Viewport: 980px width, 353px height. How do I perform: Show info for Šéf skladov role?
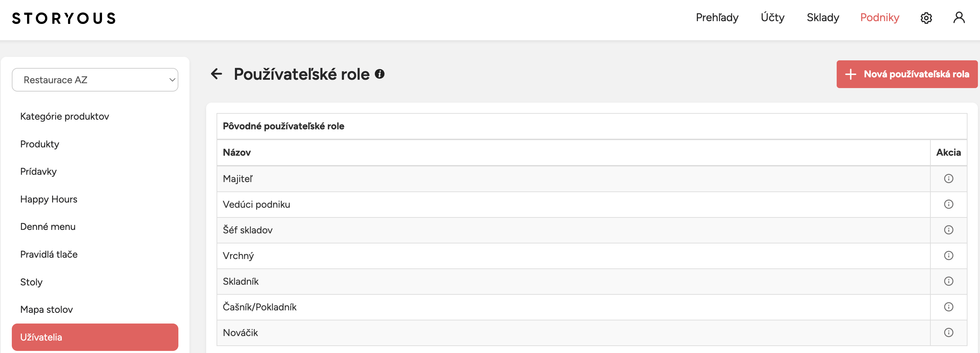coord(948,230)
